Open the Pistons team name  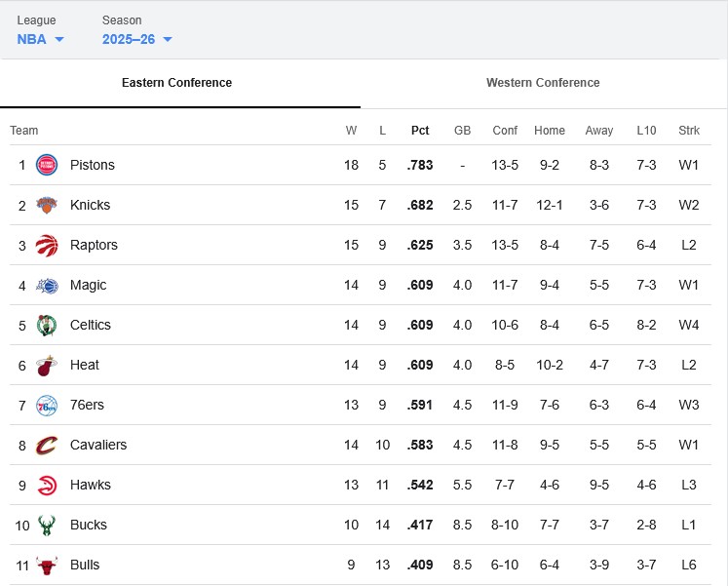[x=93, y=165]
